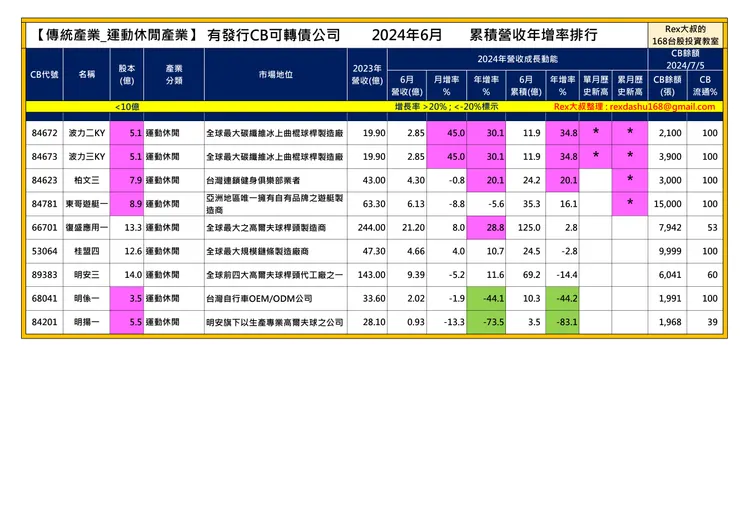The height and width of the screenshot is (523, 740).
Task: Click the CB餘額(張) column header
Action: click(667, 85)
